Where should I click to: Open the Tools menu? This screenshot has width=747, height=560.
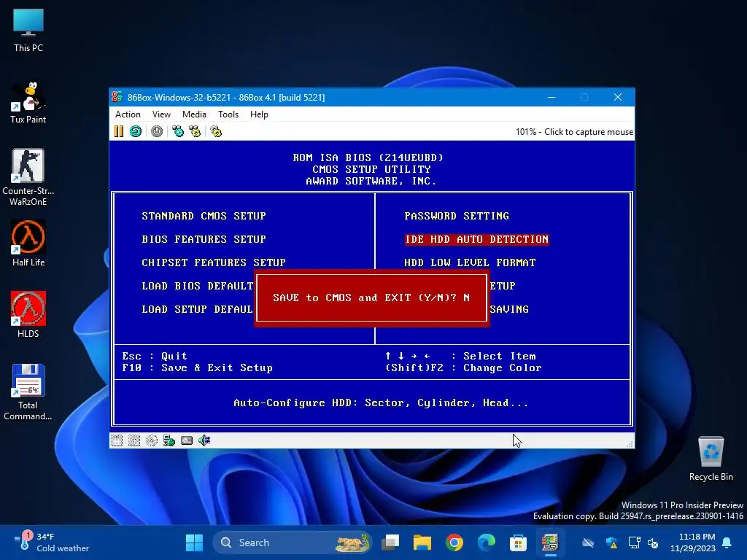point(228,114)
